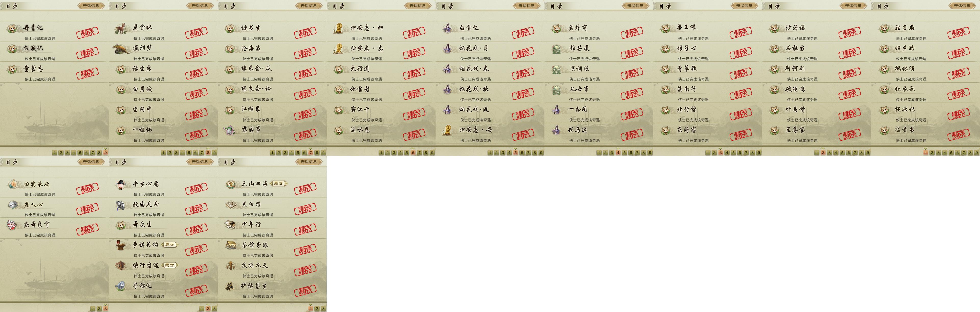Screen dimensions: 980x312
Task: Click the golden statue icon beside 归安志·归
Action: [338, 29]
